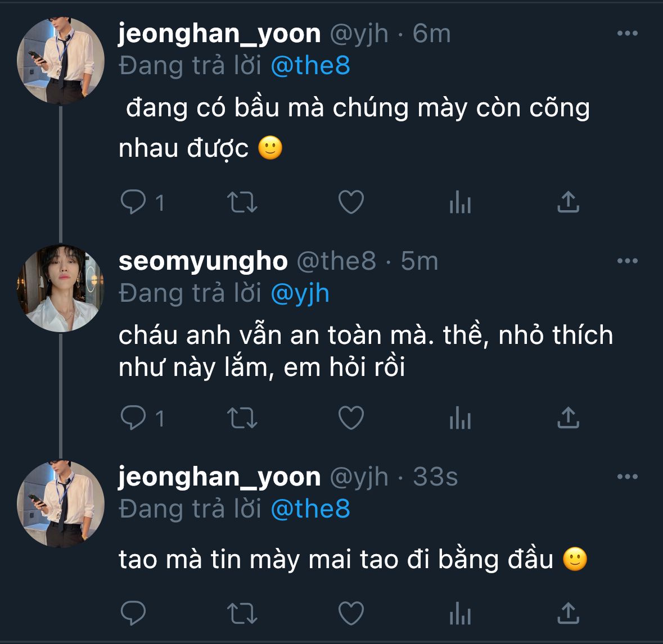Retweet seomyungho's 5m tweet

(x=242, y=418)
